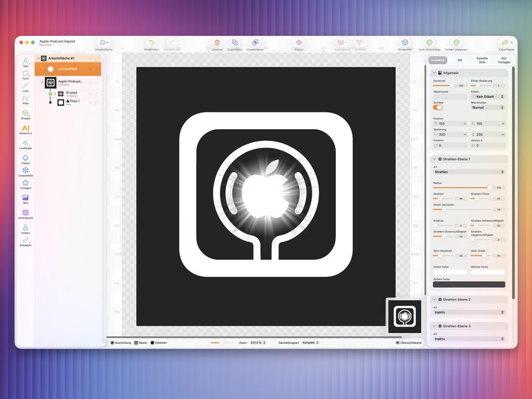Click the Äußere Farbe dark color swatch
This screenshot has width=532, height=399.
point(469,284)
